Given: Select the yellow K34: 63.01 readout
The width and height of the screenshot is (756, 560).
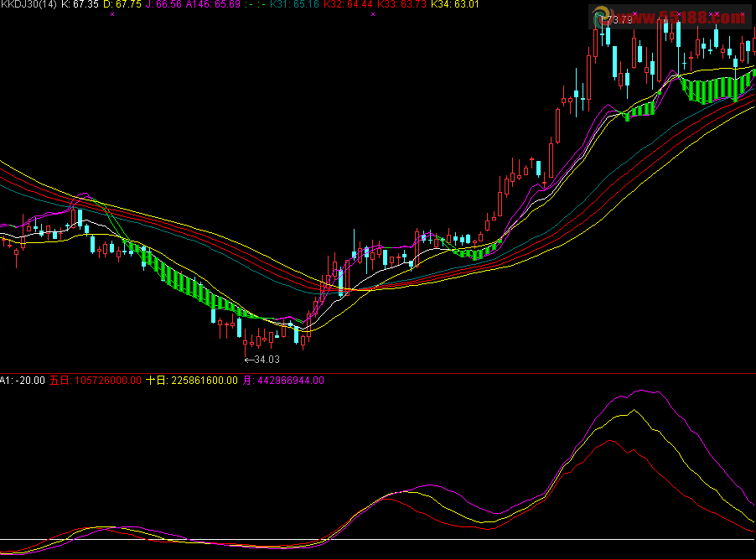Looking at the screenshot, I should tap(454, 4).
